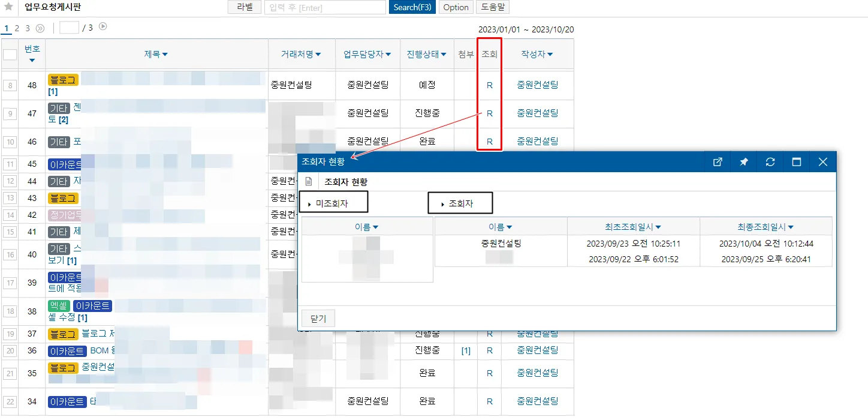
Task: Open view status R for post 48
Action: tap(490, 85)
